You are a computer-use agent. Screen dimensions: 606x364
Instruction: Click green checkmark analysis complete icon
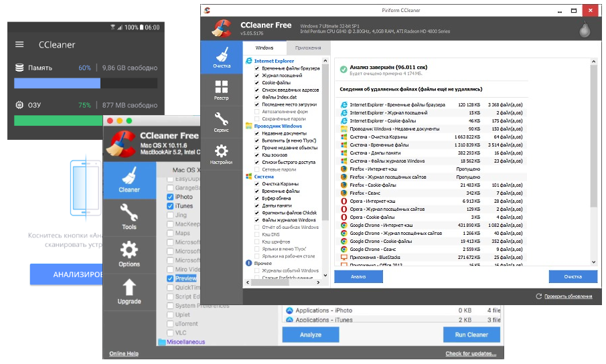point(344,70)
